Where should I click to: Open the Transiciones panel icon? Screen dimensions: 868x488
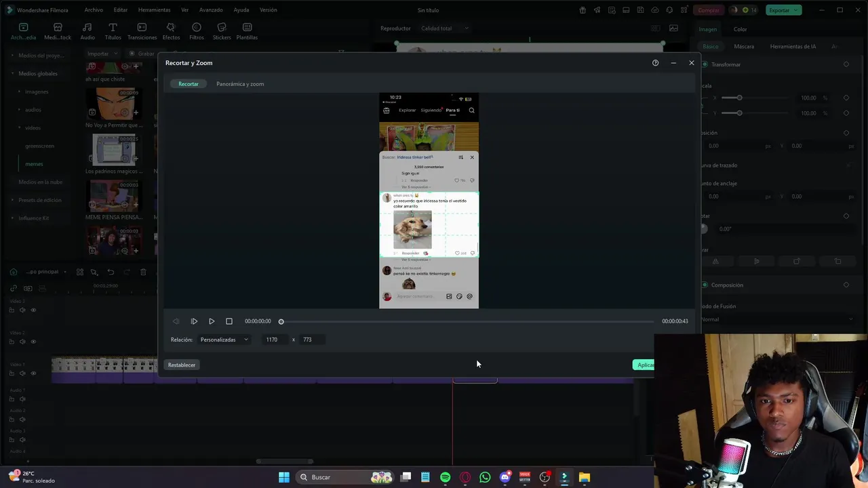tap(142, 27)
